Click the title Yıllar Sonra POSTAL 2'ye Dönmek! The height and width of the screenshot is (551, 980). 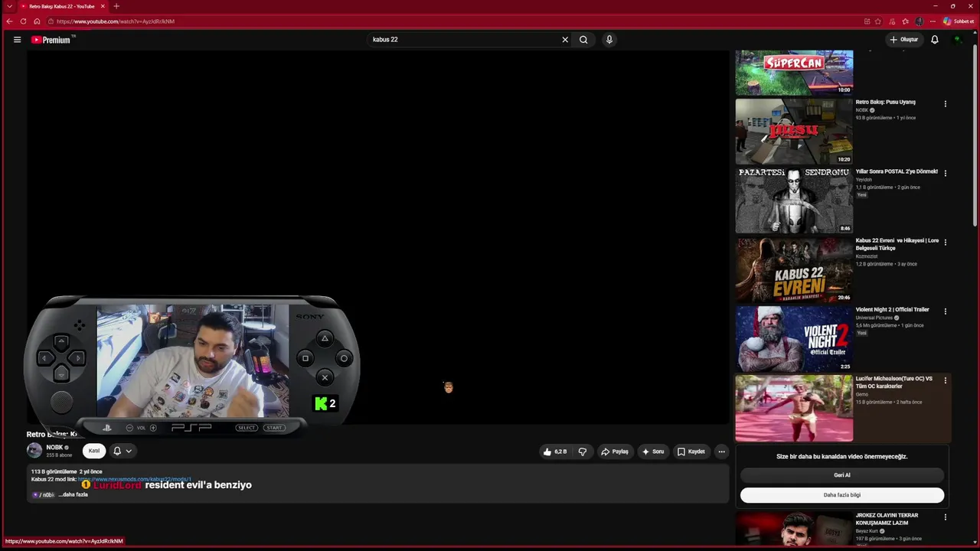[x=897, y=171]
